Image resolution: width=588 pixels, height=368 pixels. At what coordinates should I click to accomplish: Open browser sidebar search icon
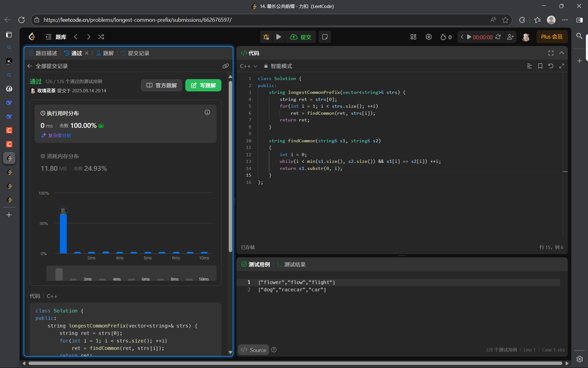[579, 36]
